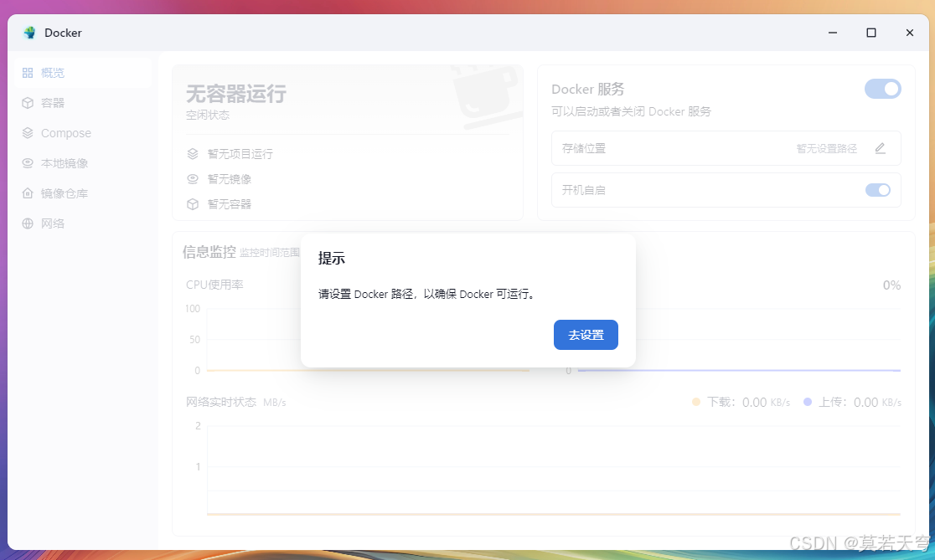The image size is (935, 560).
Task: Open the 概览 overview sidebar item
Action: coord(82,73)
